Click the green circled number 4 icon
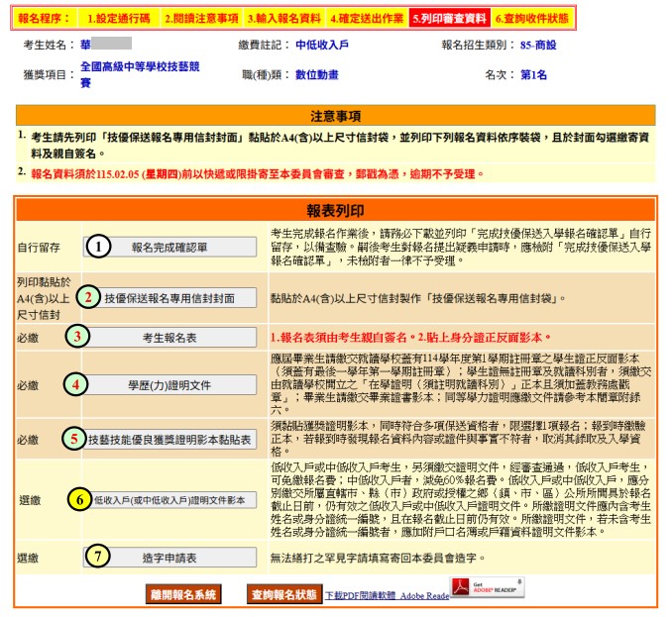Viewport: 672px width, 617px height. [x=77, y=383]
